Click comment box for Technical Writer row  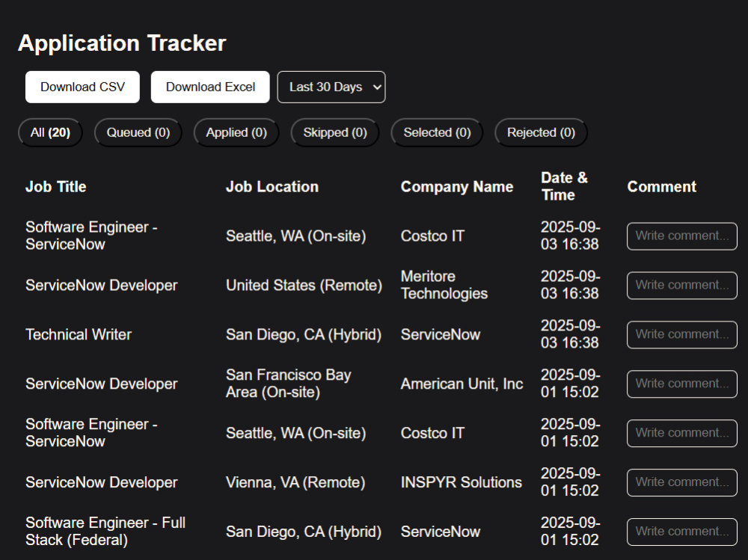pos(682,334)
